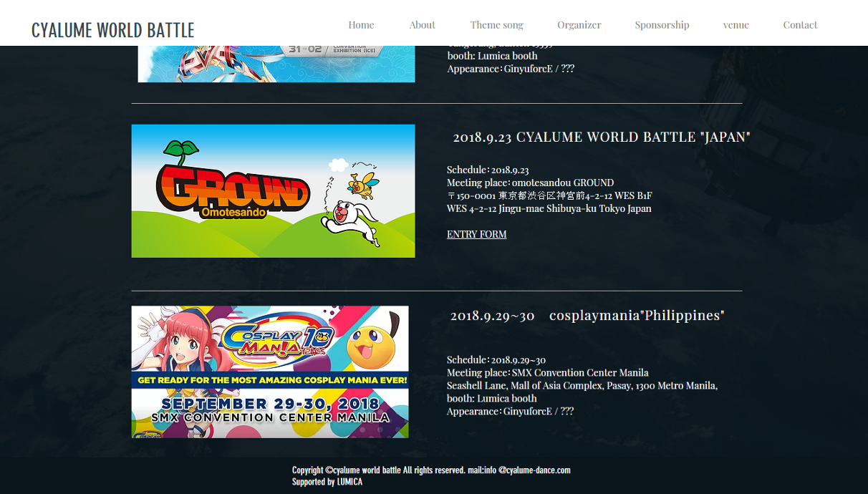Image resolution: width=868 pixels, height=494 pixels.
Task: Navigate to the Sponsorship page
Action: coord(662,25)
